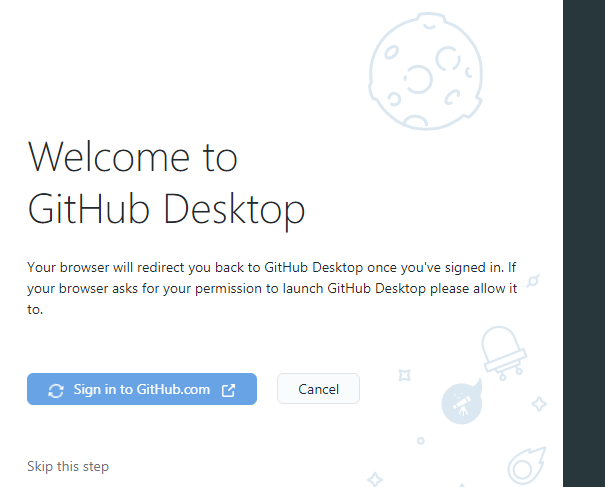This screenshot has width=605, height=487.
Task: Click the 'Your browser will redirect you' paragraph
Action: coord(272,288)
